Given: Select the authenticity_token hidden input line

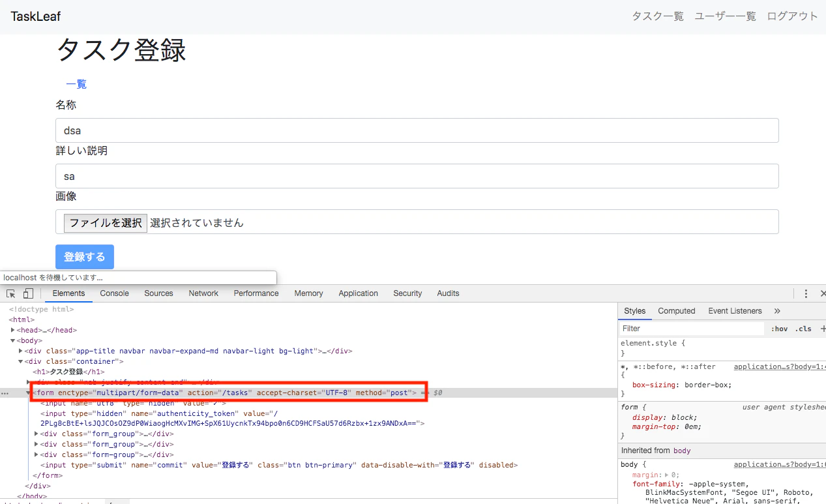Looking at the screenshot, I should (x=232, y=418).
